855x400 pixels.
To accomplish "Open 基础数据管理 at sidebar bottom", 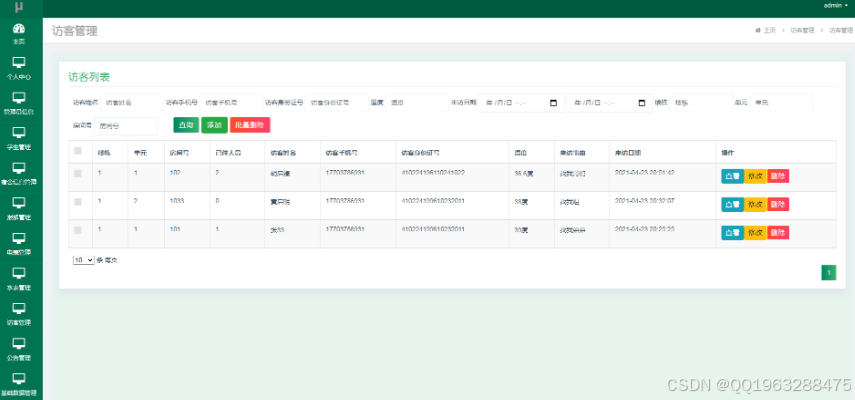I will pos(19,384).
